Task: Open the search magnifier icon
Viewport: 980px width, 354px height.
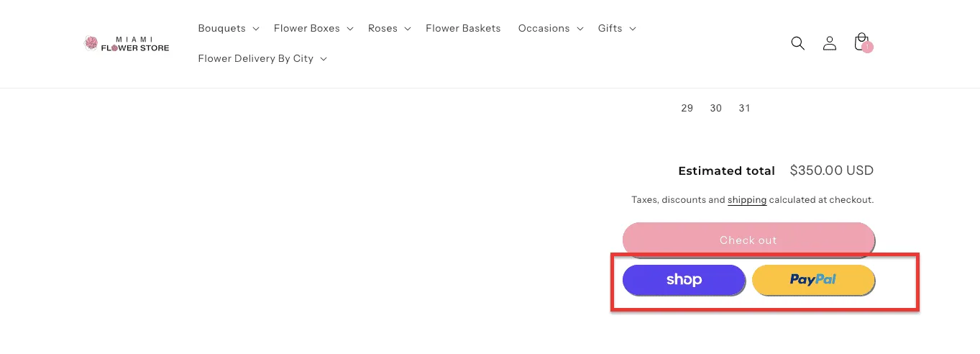Action: pyautogui.click(x=797, y=43)
